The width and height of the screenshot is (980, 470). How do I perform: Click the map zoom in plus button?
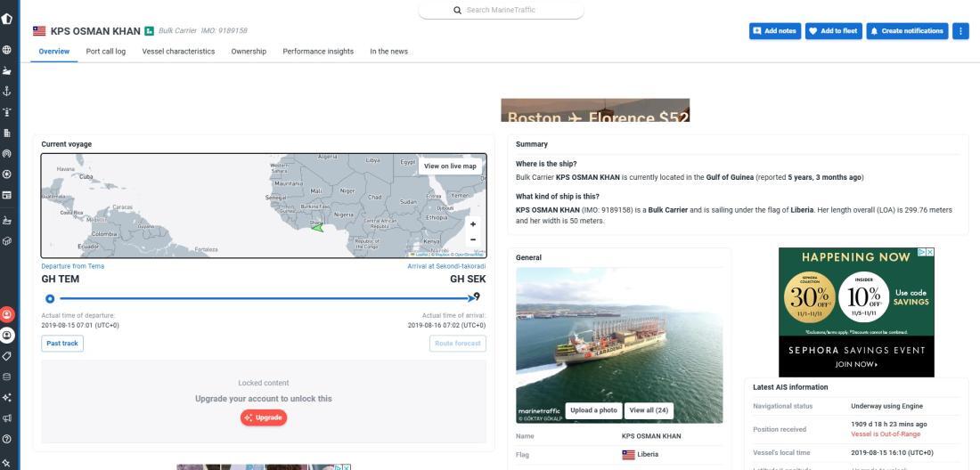tap(473, 224)
